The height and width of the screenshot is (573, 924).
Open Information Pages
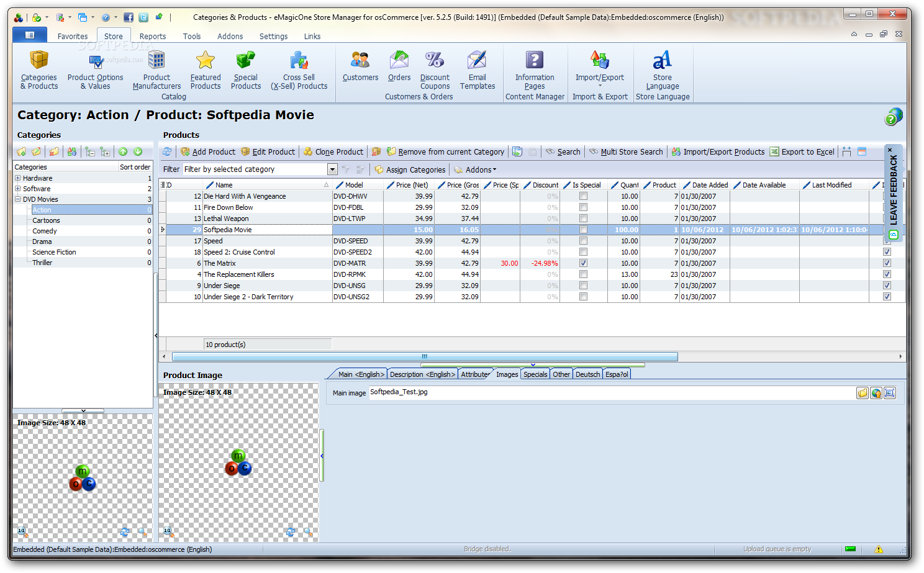pos(535,70)
